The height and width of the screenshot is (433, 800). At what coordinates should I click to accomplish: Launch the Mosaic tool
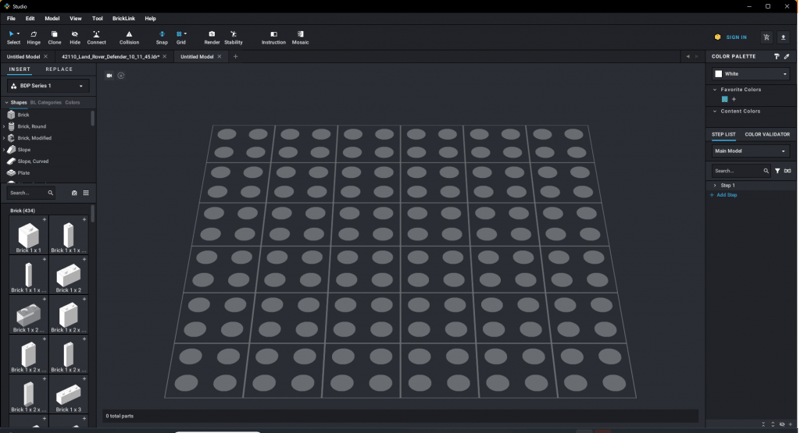300,37
